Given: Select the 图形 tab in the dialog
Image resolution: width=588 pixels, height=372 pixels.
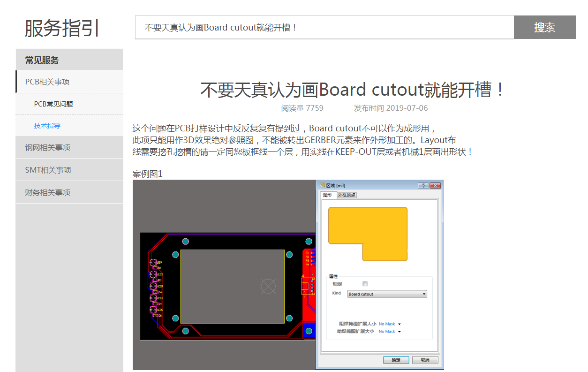Looking at the screenshot, I should pos(327,195).
